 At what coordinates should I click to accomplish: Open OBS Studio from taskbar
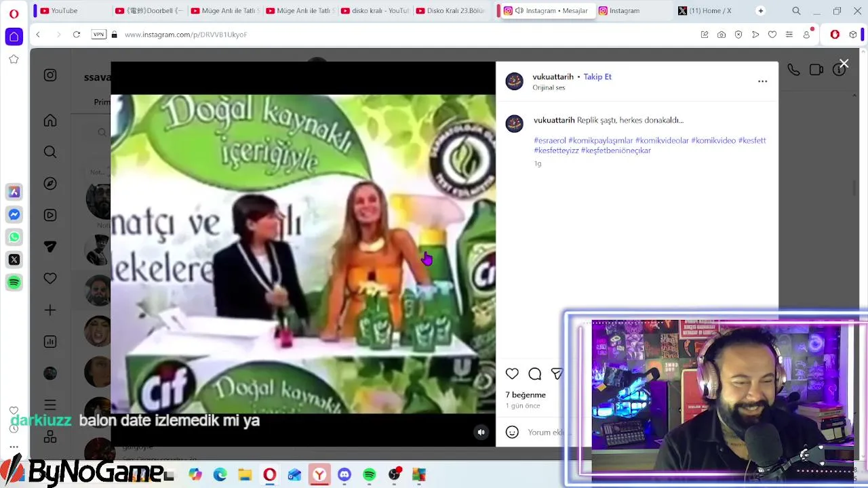394,474
